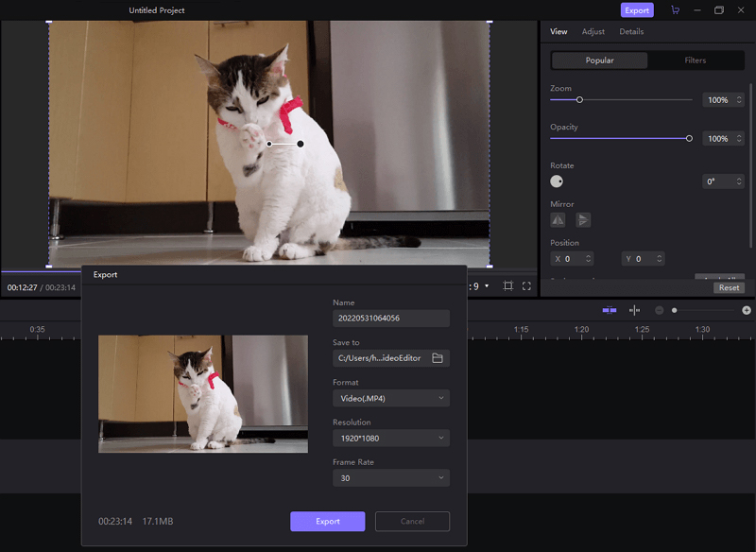The width and height of the screenshot is (756, 552).
Task: Click the Save to path field
Action: (x=391, y=358)
